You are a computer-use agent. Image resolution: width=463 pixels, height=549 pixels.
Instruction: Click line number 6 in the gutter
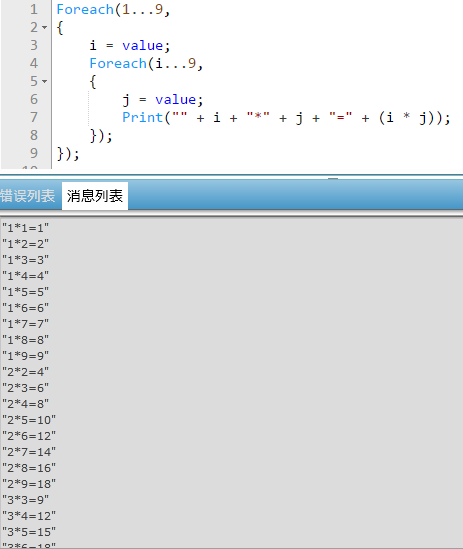click(x=34, y=99)
